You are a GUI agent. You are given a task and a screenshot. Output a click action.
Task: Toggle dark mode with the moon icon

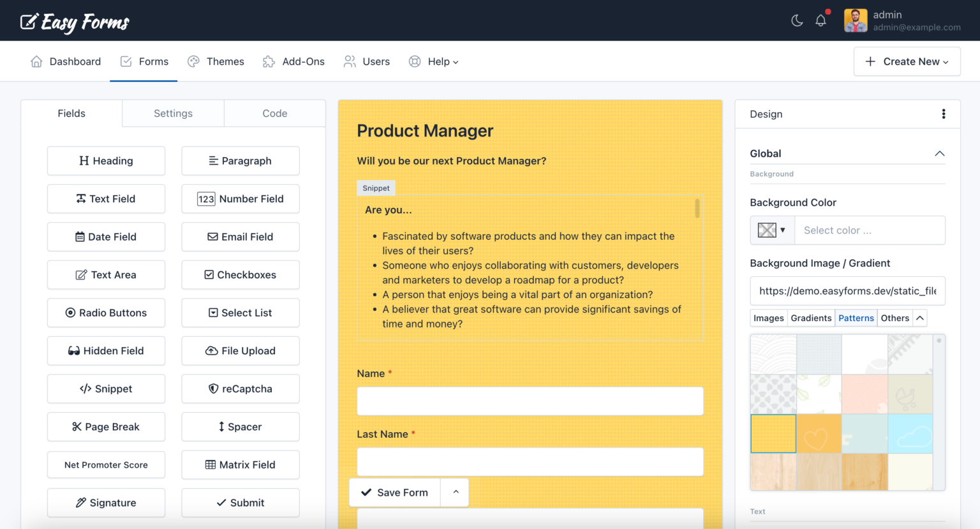click(796, 20)
